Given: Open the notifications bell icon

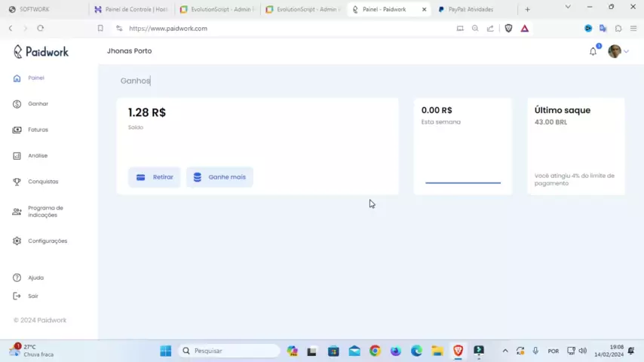Looking at the screenshot, I should tap(593, 51).
